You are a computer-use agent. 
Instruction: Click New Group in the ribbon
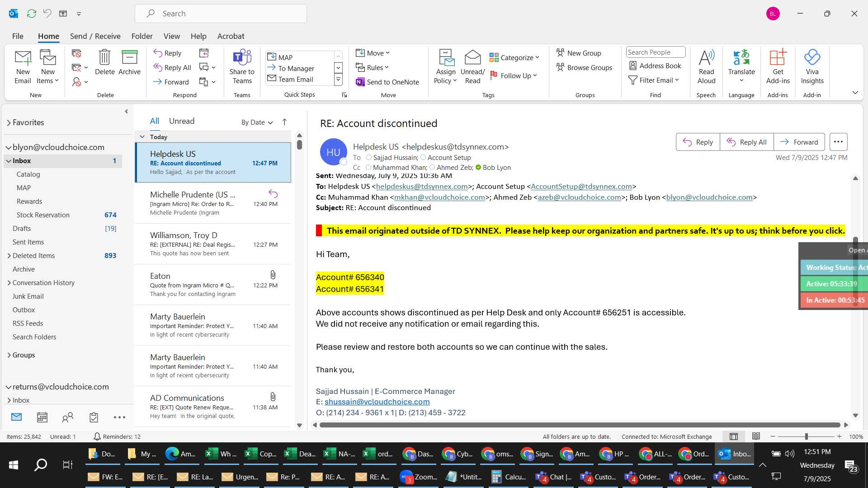579,53
